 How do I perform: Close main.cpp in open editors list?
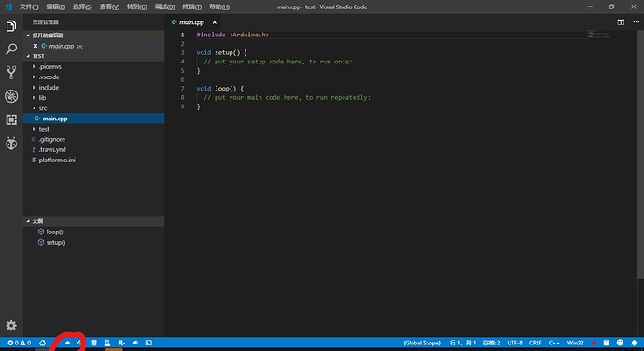(35, 46)
